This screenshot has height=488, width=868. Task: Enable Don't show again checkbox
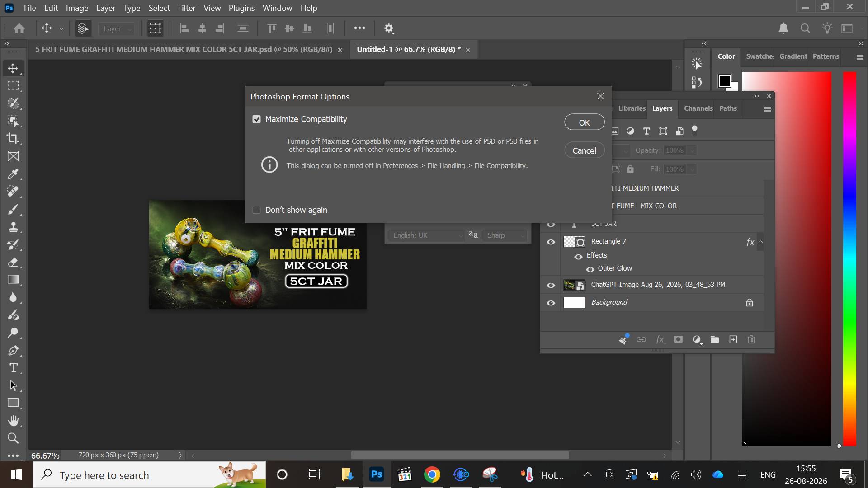click(x=256, y=210)
